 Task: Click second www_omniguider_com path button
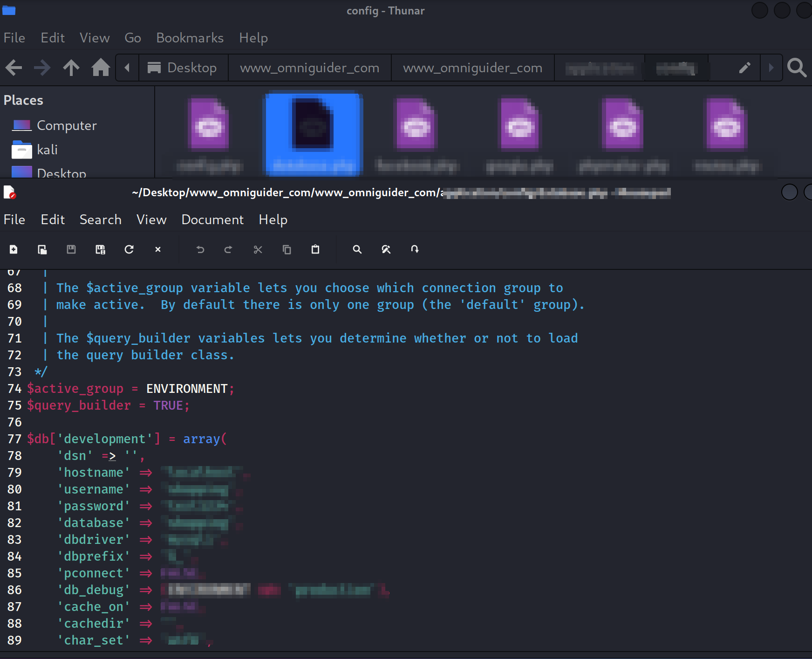[473, 68]
